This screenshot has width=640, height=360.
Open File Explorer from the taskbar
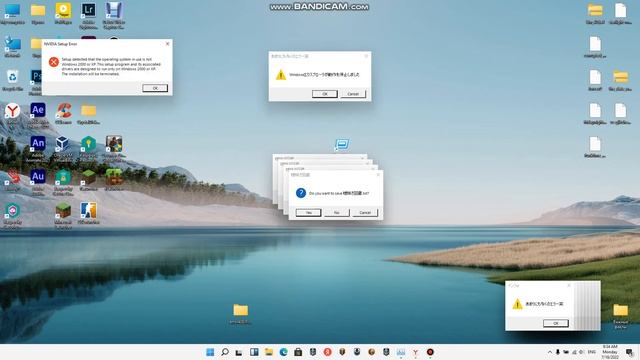point(269,352)
